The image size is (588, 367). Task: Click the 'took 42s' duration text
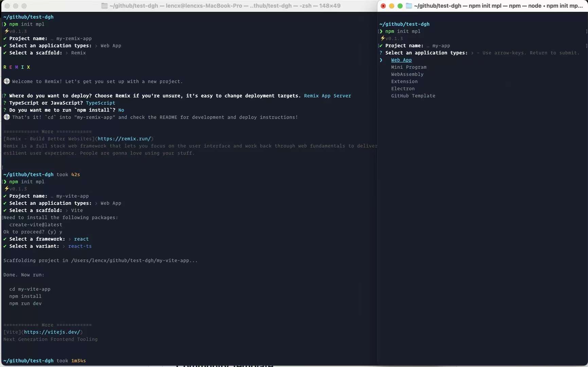tap(68, 175)
